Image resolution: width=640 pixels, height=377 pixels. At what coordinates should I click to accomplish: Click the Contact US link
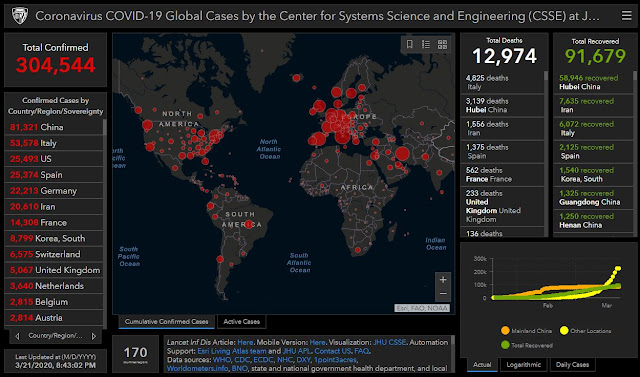(x=333, y=351)
